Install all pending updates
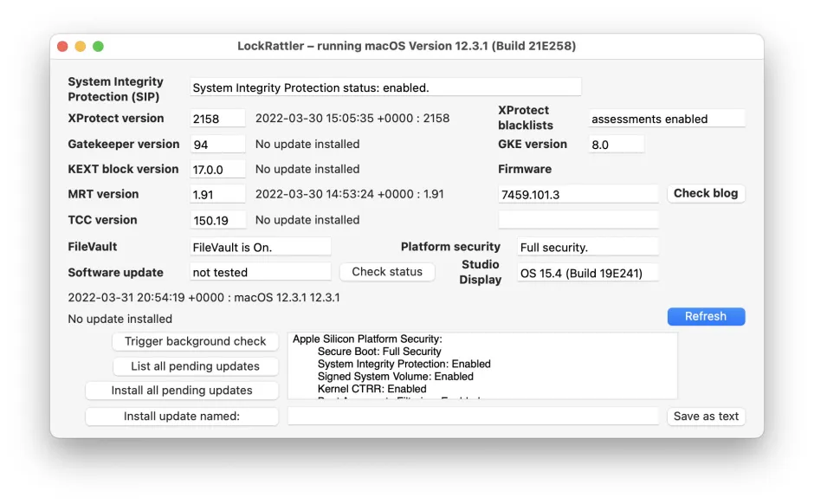814x504 pixels. 182,391
